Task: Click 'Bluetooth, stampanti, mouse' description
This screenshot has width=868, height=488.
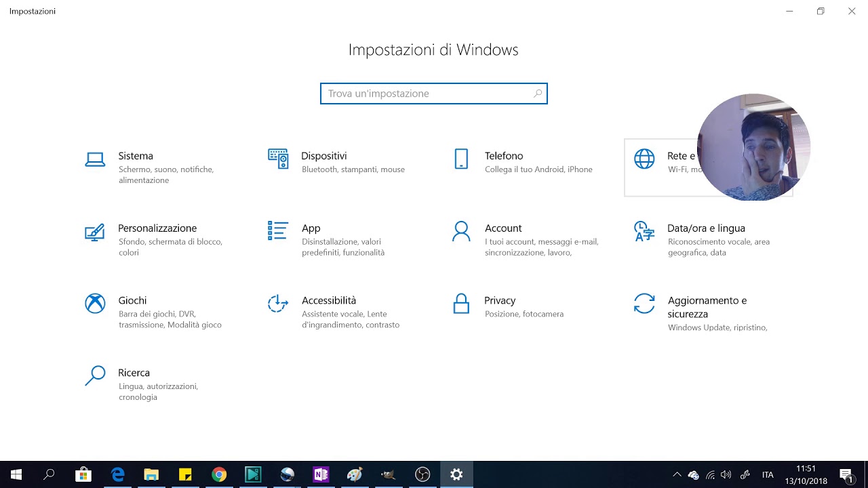Action: [x=353, y=169]
